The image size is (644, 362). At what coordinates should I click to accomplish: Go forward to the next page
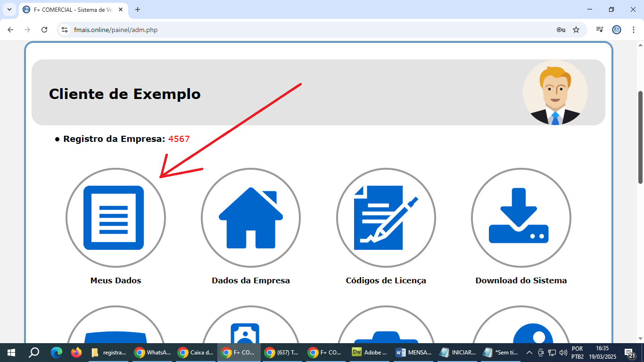point(27,30)
